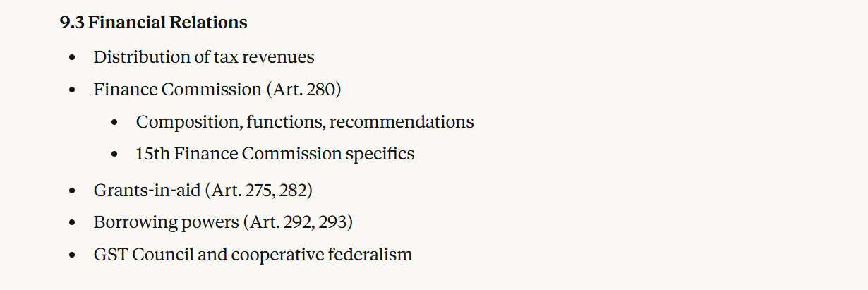Click the word "recommendations" in the sub-bullet
Screen dimensions: 868x290
point(402,122)
